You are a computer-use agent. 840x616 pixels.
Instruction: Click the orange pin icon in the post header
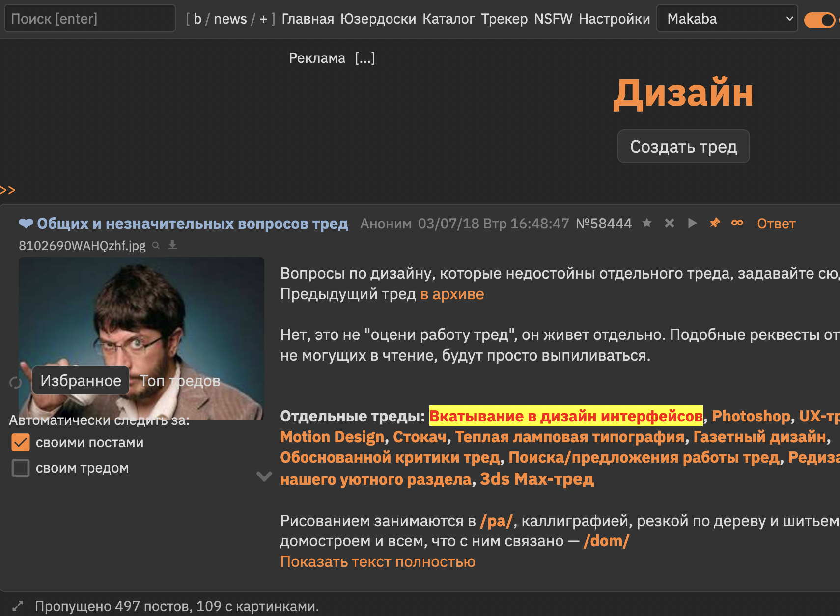(x=715, y=223)
